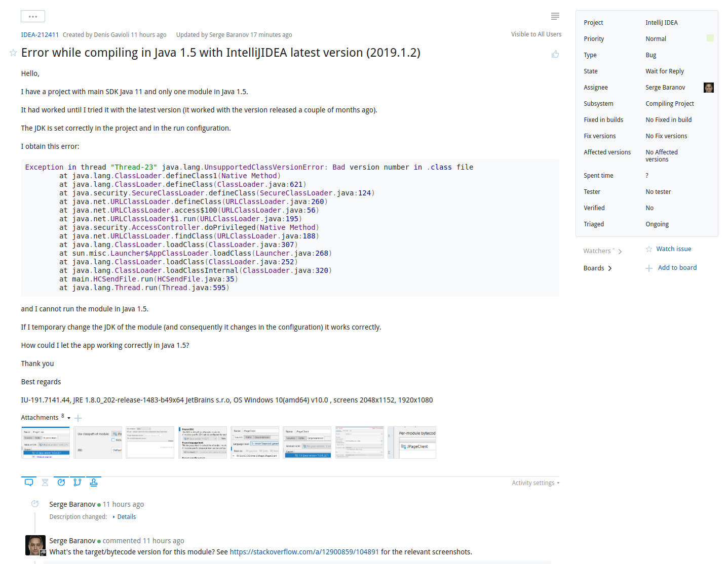This screenshot has height=564, width=728.
Task: Toggle the issue history activity filter icon
Action: [61, 482]
